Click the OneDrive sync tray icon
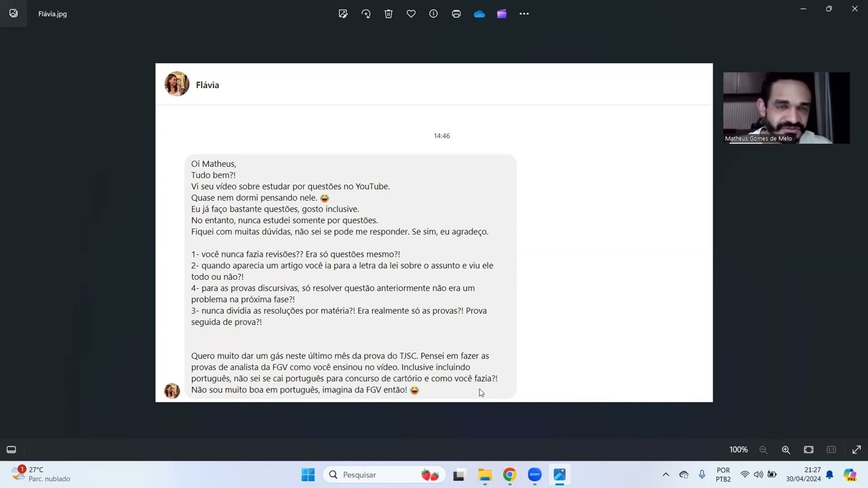 [x=684, y=474]
